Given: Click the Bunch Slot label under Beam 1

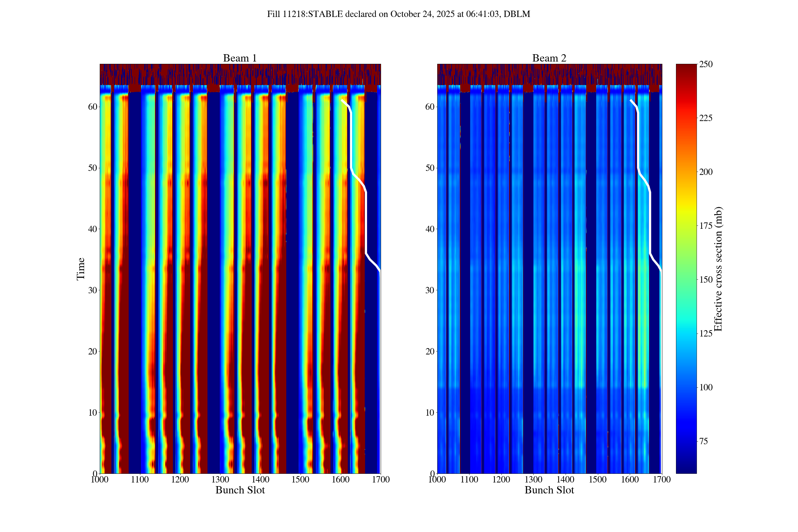Looking at the screenshot, I should [x=240, y=490].
